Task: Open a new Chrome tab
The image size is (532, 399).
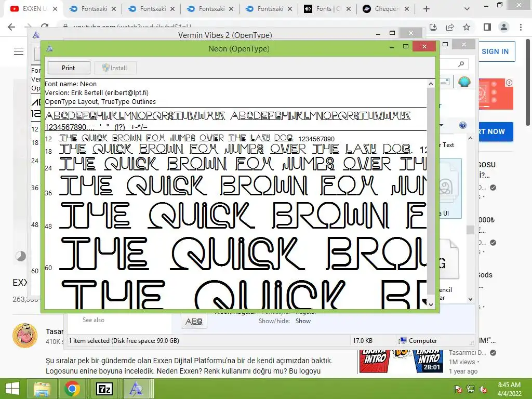Action: coord(427,9)
